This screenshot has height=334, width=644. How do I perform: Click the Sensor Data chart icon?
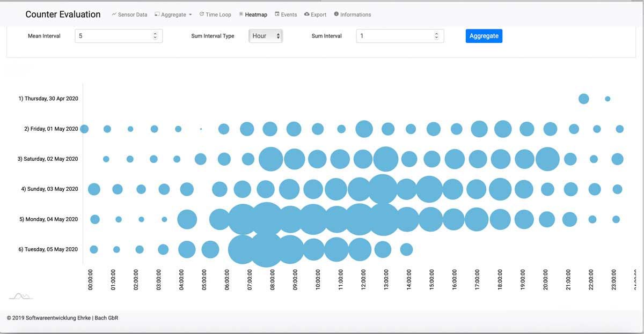pos(114,14)
